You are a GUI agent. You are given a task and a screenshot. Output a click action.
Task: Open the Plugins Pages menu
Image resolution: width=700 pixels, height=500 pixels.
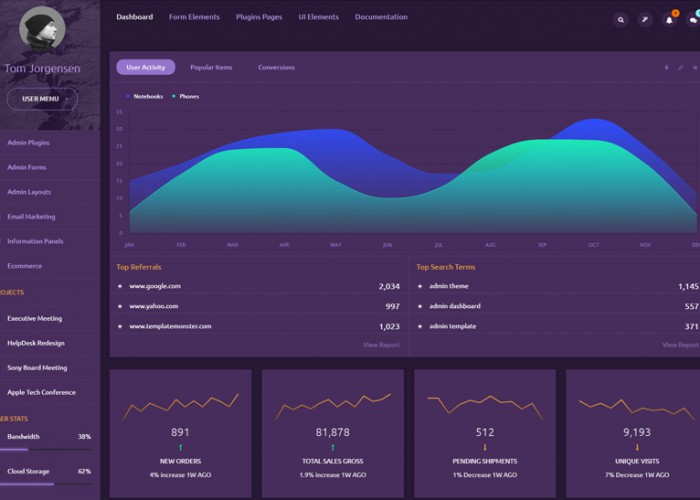[x=259, y=17]
